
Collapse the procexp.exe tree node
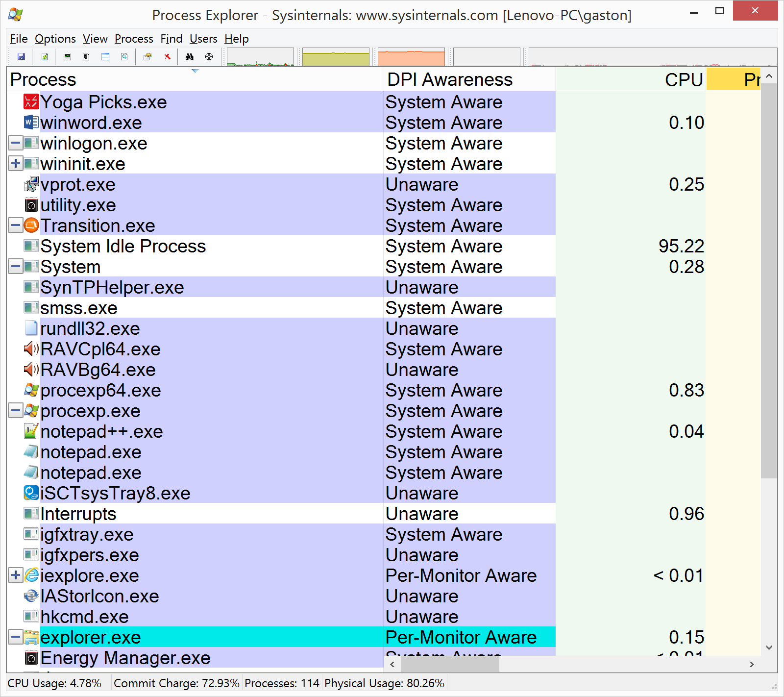pos(16,411)
